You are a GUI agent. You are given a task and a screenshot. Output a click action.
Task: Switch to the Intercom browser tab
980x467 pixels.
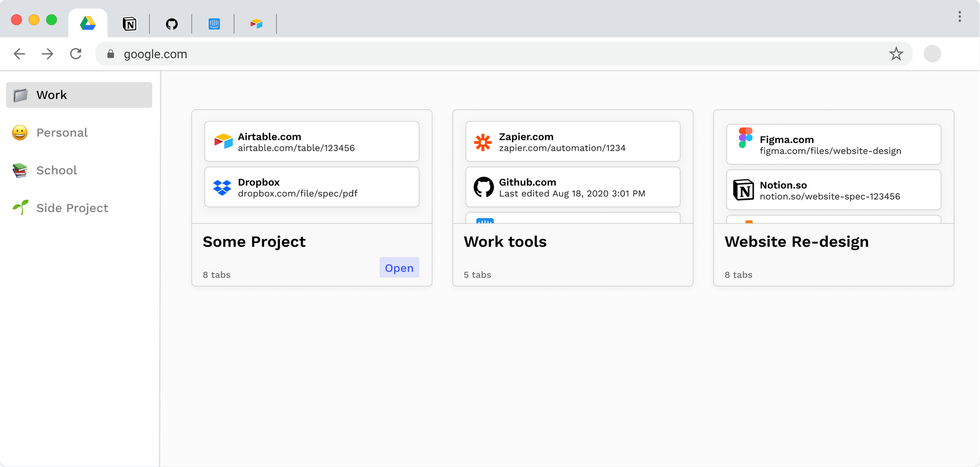tap(215, 23)
